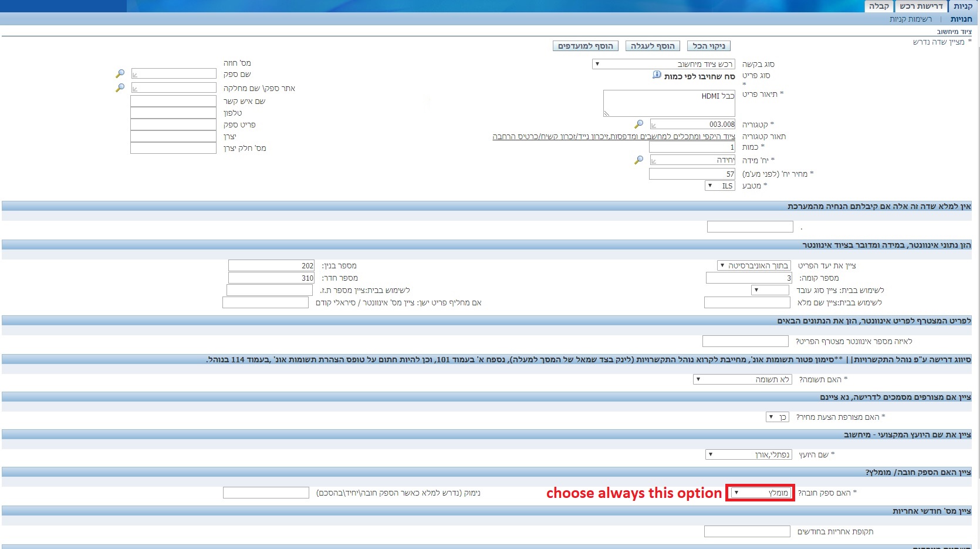Expand the האם תשומה dropdown
This screenshot has width=980, height=549.
click(742, 379)
